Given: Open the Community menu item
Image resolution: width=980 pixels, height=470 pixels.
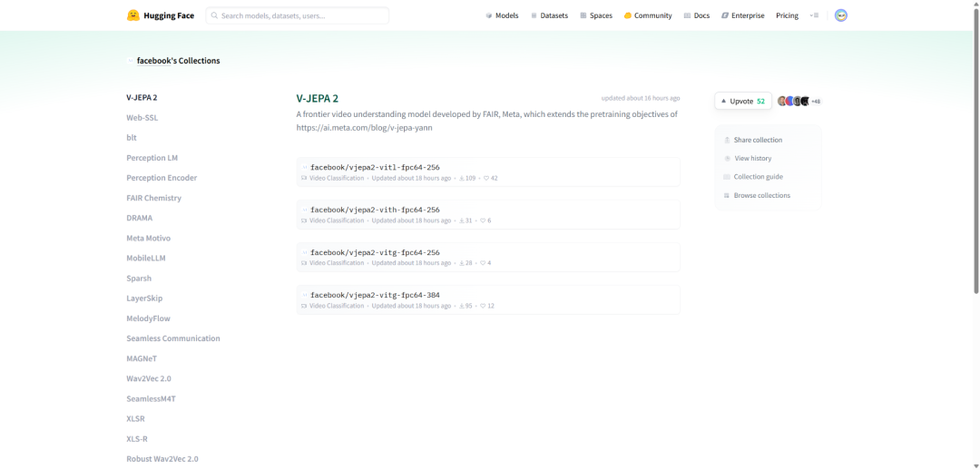Looking at the screenshot, I should tap(648, 15).
